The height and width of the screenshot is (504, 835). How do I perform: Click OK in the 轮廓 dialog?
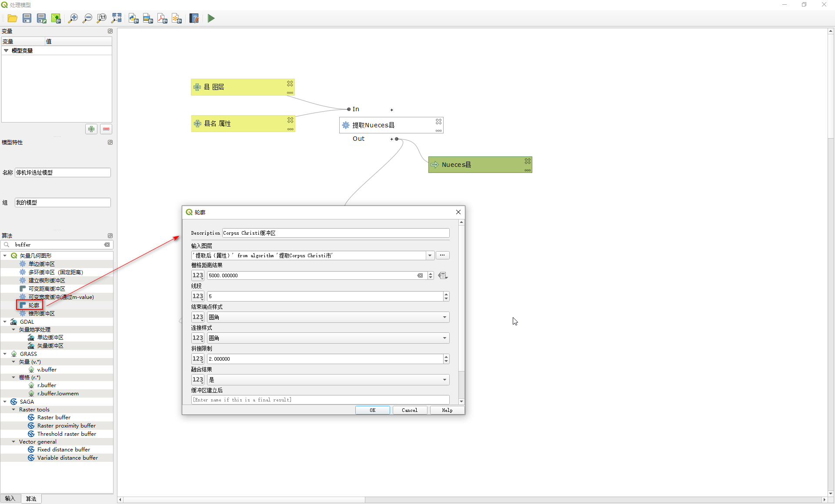click(x=372, y=410)
